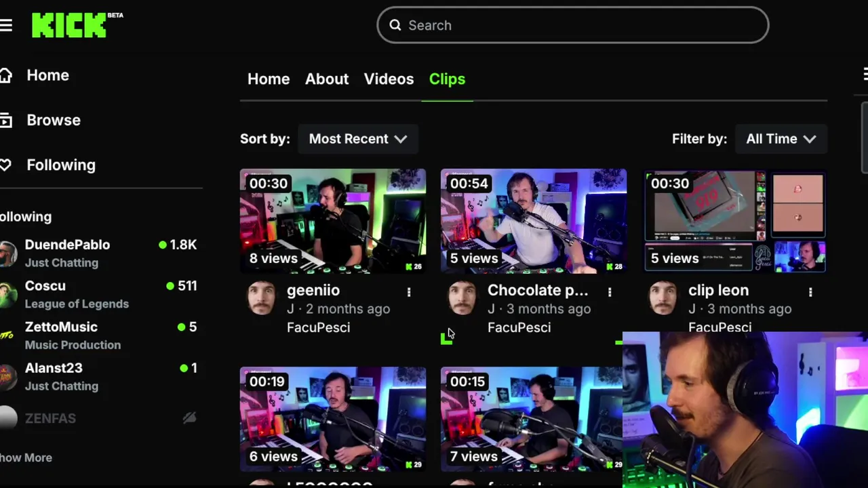Open ZENFAS channel avatar
868x488 pixels.
click(7, 418)
